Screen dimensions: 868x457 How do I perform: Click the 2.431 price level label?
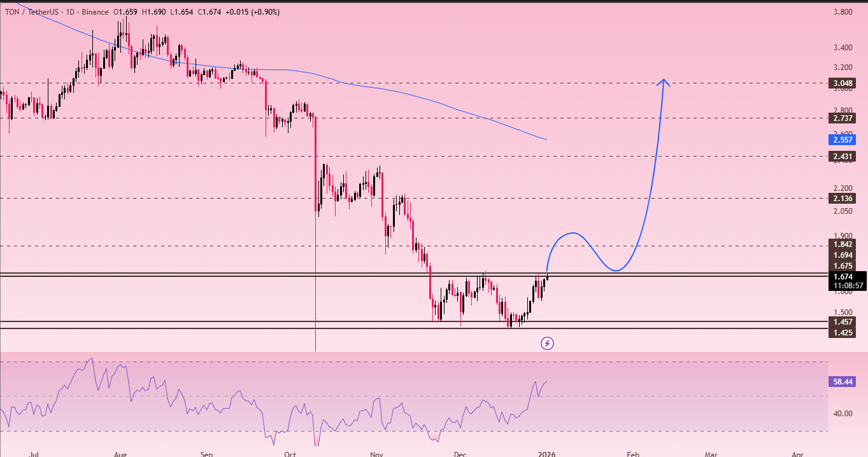coord(841,156)
